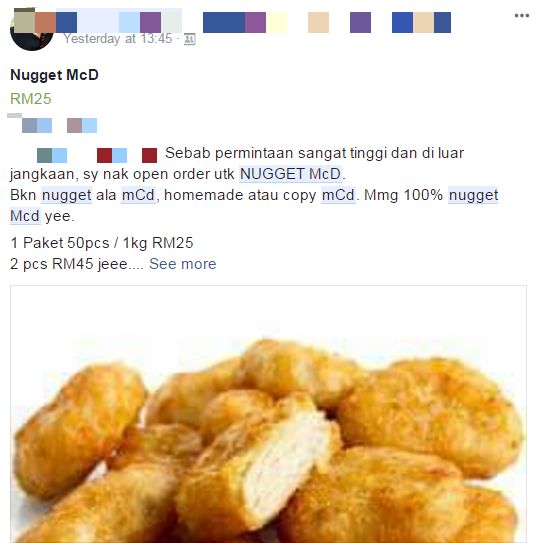
Task: Open the three-dot post options menu
Action: coord(521,16)
